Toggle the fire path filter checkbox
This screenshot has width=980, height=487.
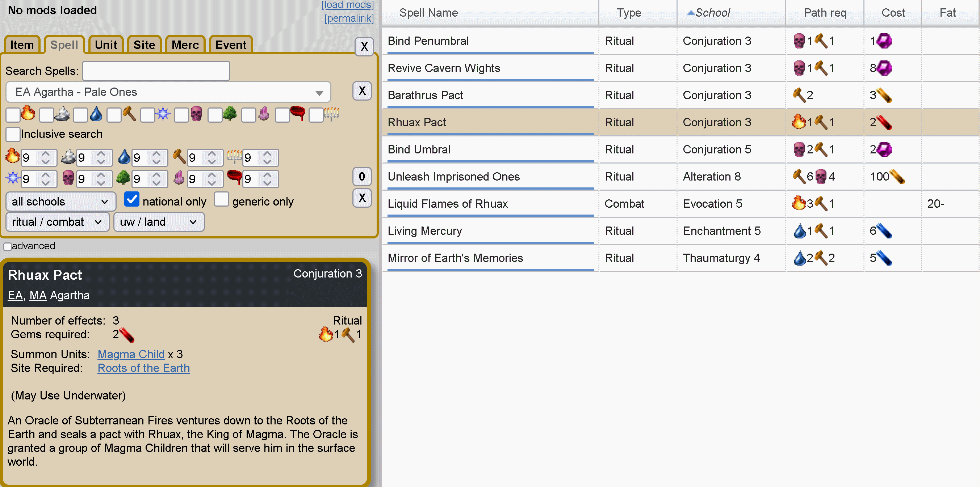tap(13, 114)
